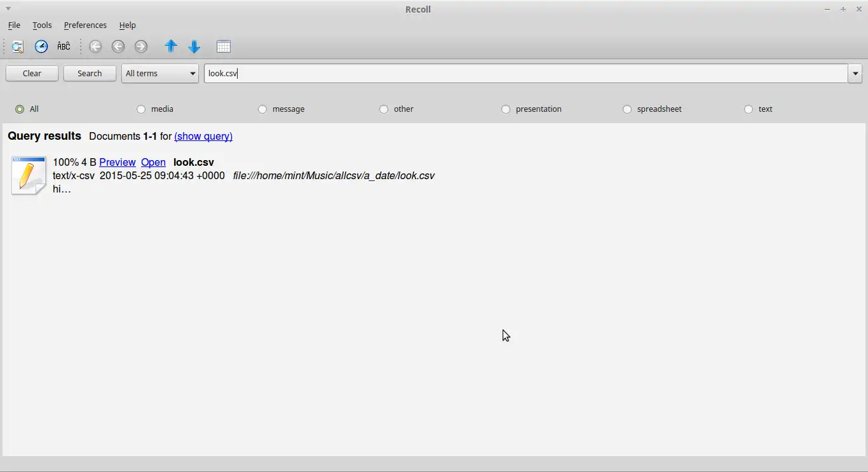This screenshot has width=868, height=472.
Task: Maximize the Recoll window
Action: [x=843, y=10]
